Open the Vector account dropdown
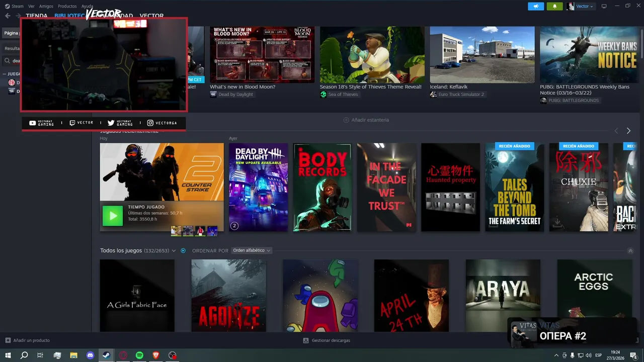 point(580,6)
